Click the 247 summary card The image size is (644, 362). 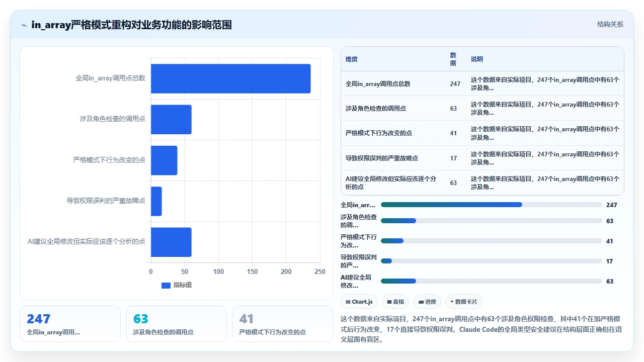pos(70,324)
